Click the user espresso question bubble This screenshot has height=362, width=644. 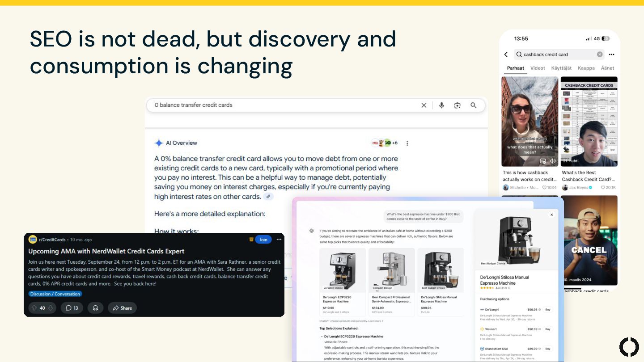tap(423, 217)
